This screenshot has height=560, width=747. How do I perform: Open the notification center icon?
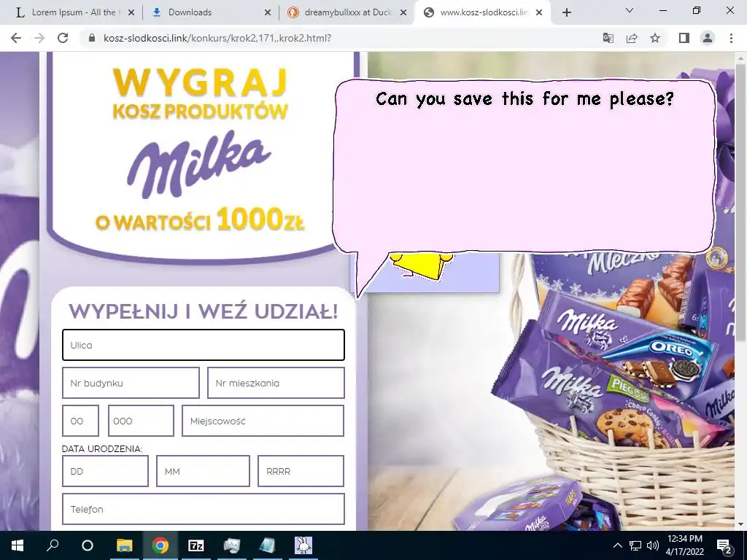pos(724,545)
